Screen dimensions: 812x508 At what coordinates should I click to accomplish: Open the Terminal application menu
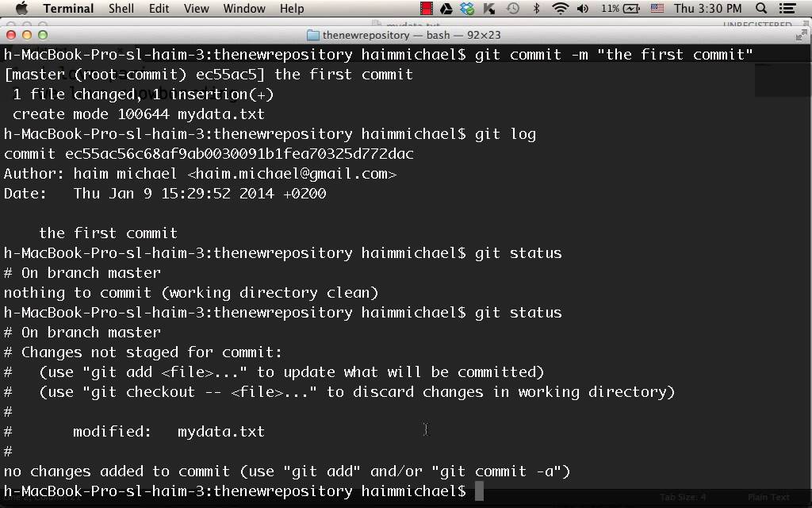click(68, 8)
